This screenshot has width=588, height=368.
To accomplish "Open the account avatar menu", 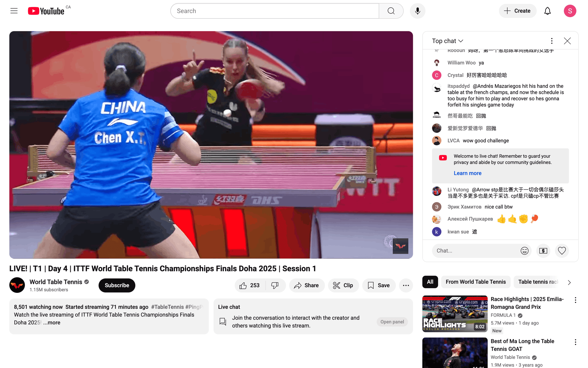I will coord(570,11).
